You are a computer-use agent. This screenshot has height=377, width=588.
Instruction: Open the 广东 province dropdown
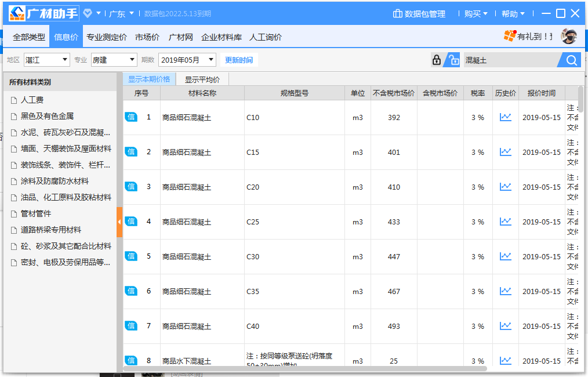tap(121, 14)
